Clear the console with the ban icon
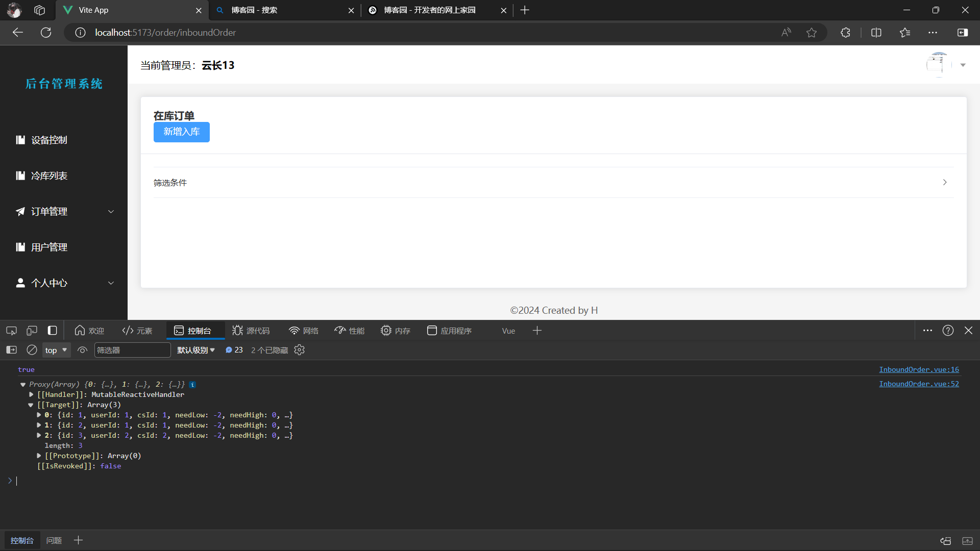980x551 pixels. point(32,350)
